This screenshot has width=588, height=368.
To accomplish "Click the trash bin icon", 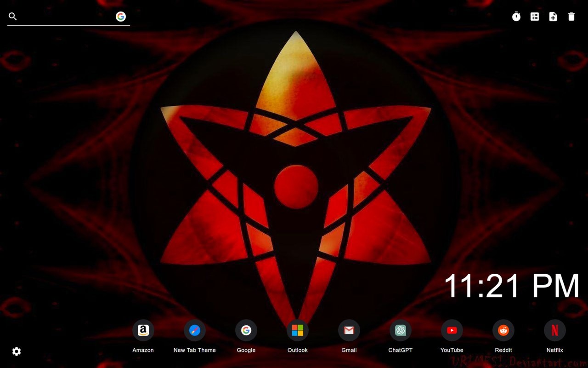I will pos(571,17).
